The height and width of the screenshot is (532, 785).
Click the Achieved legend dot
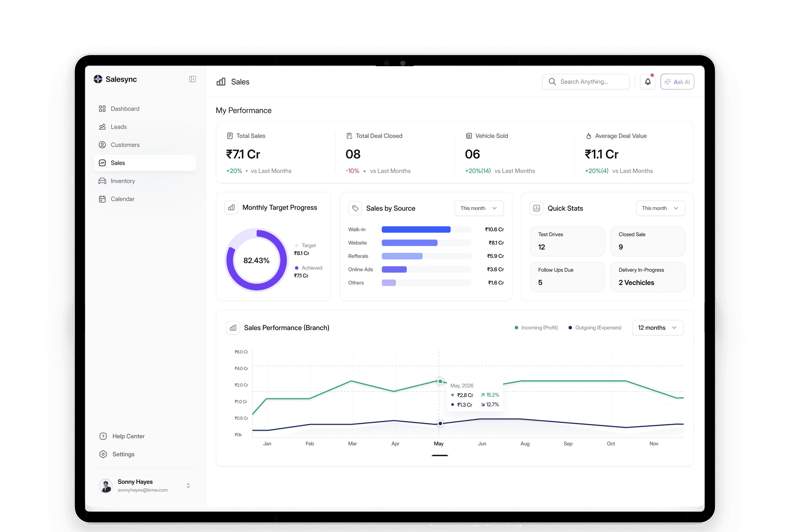point(297,268)
